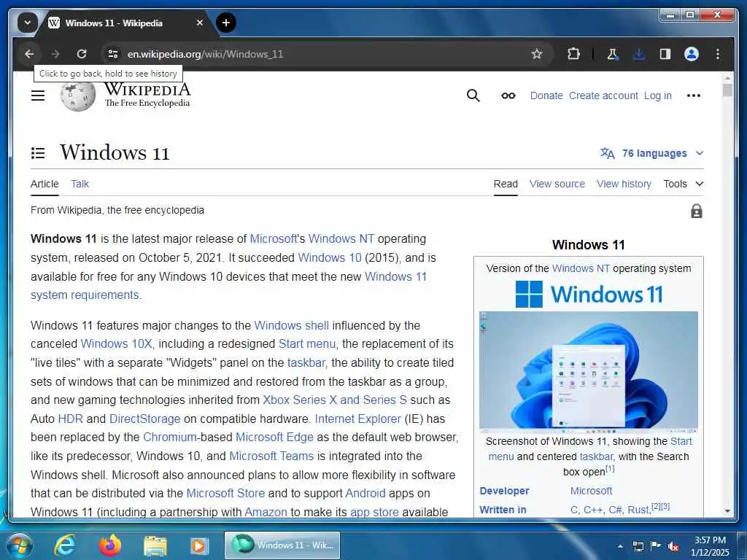The image size is (747, 560).
Task: Open the View source tab
Action: pyautogui.click(x=557, y=184)
